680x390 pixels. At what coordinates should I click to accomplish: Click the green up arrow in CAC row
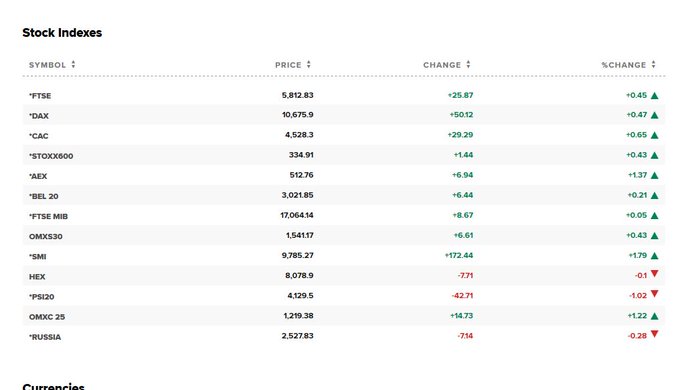[x=654, y=135]
